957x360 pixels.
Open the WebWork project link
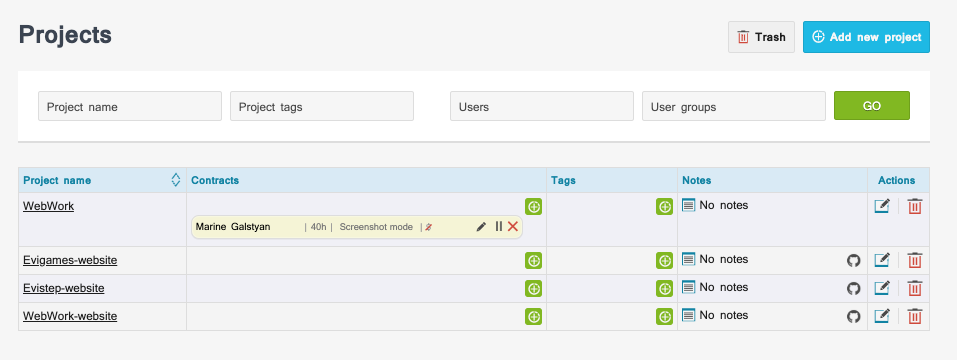[48, 206]
